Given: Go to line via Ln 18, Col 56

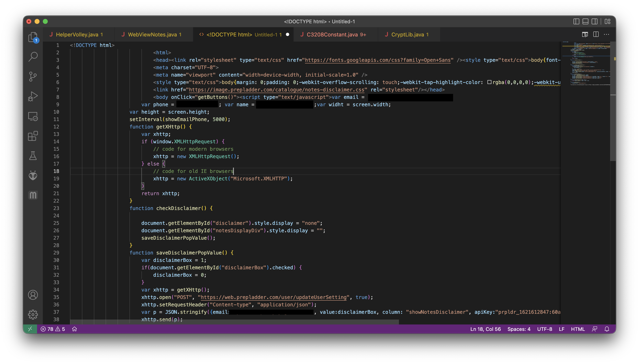Looking at the screenshot, I should (485, 329).
